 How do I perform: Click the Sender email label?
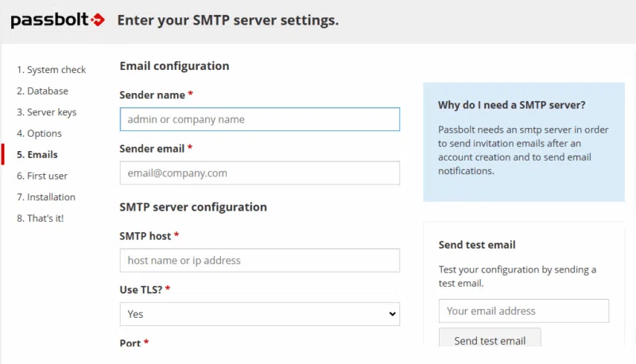coord(152,149)
